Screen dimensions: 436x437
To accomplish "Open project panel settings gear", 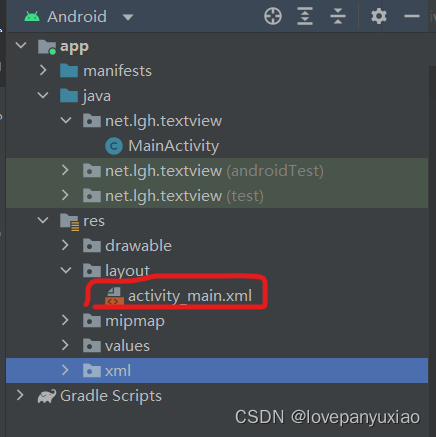I will coord(379,16).
